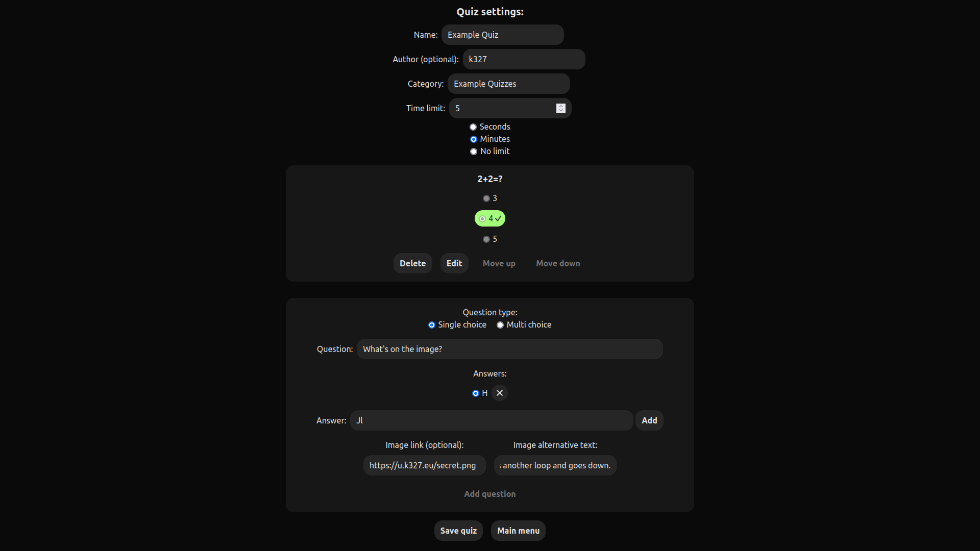Select the Seconds time unit
The height and width of the screenshot is (551, 980).
473,127
